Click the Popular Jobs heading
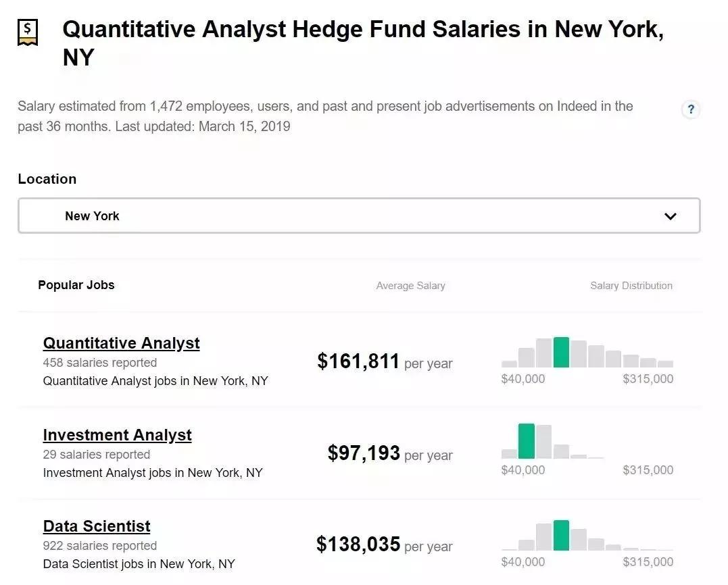This screenshot has width=728, height=585. pyautogui.click(x=76, y=285)
